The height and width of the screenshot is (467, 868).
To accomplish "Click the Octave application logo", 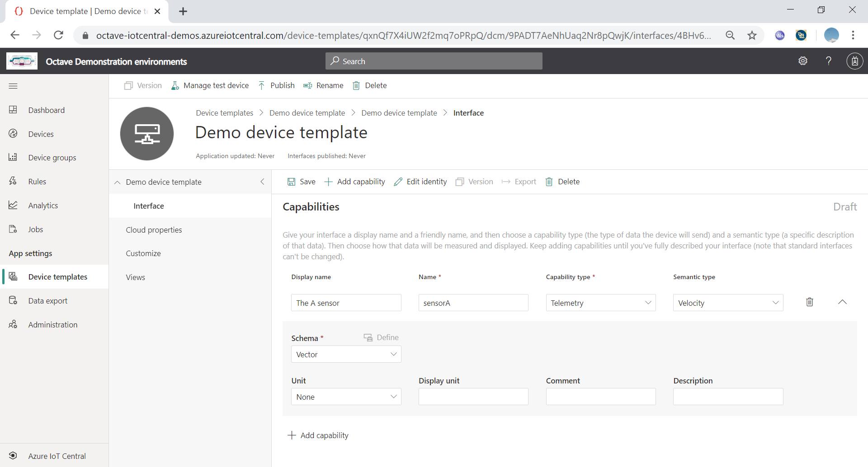I will (22, 61).
